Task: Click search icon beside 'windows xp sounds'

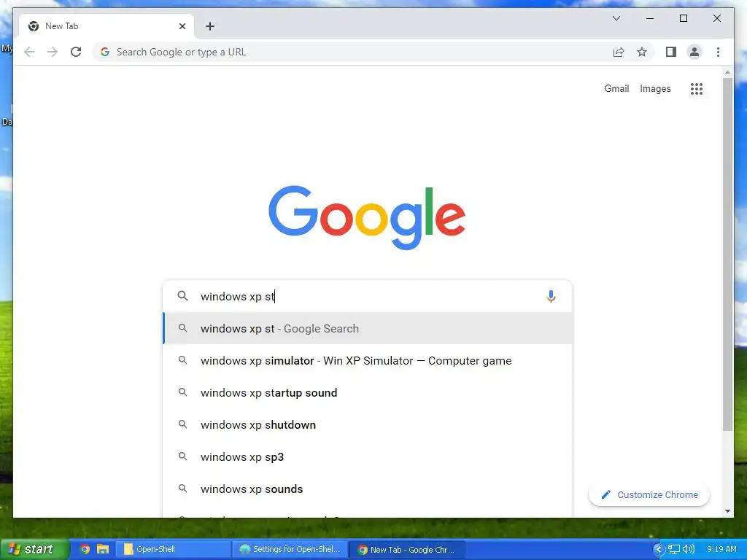Action: [182, 489]
